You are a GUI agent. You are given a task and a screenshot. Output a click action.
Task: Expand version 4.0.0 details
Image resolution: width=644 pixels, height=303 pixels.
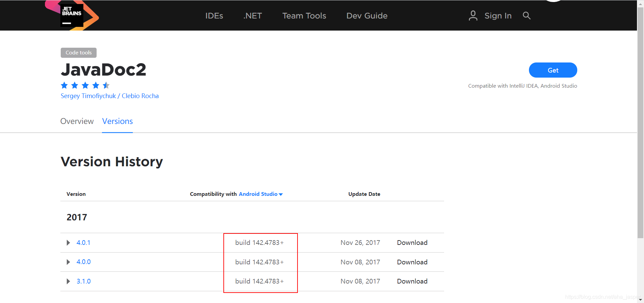68,262
